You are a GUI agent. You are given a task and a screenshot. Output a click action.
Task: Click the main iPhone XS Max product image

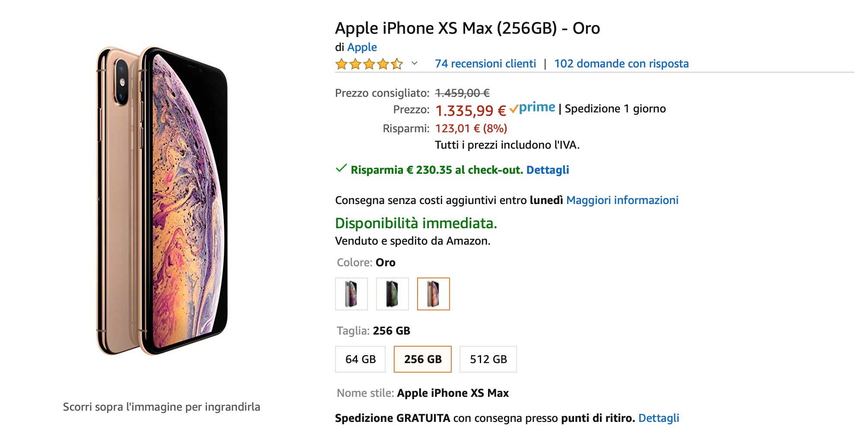point(162,201)
